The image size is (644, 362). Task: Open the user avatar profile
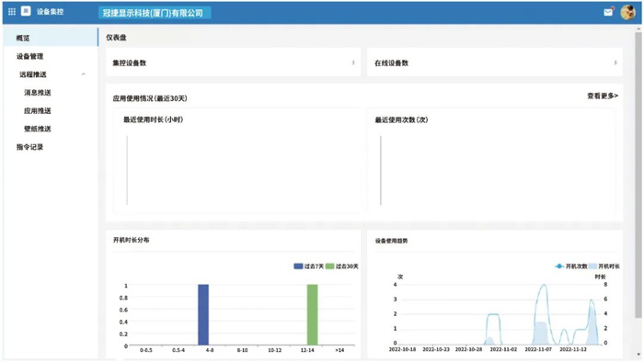pos(627,12)
